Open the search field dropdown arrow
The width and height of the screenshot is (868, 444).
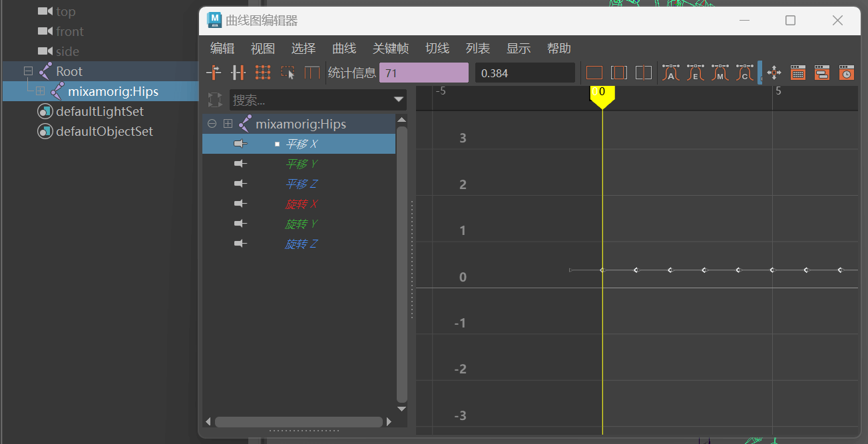[x=399, y=100]
